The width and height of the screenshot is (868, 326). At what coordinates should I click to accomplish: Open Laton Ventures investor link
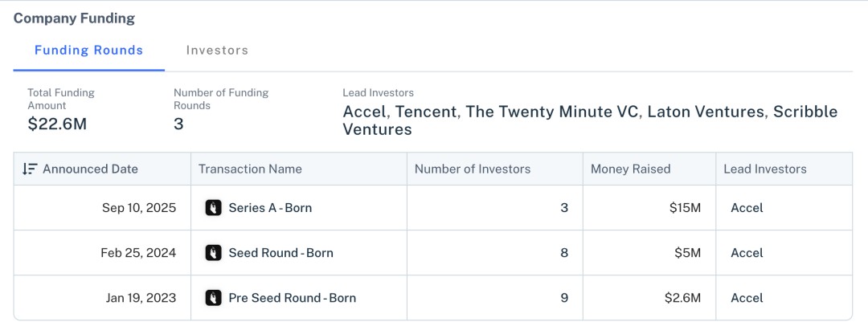pyautogui.click(x=705, y=112)
